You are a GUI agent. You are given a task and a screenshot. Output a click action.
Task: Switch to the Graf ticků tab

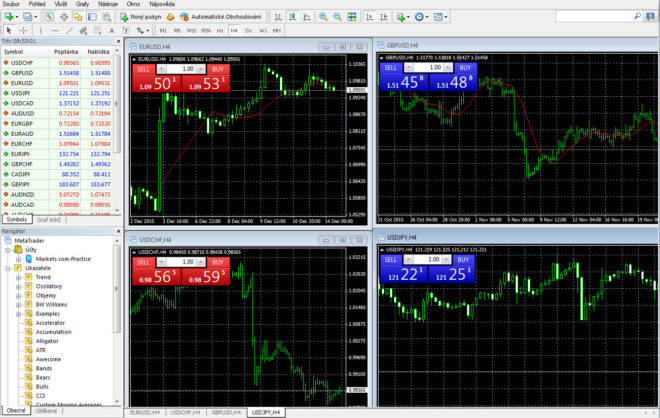pyautogui.click(x=49, y=220)
